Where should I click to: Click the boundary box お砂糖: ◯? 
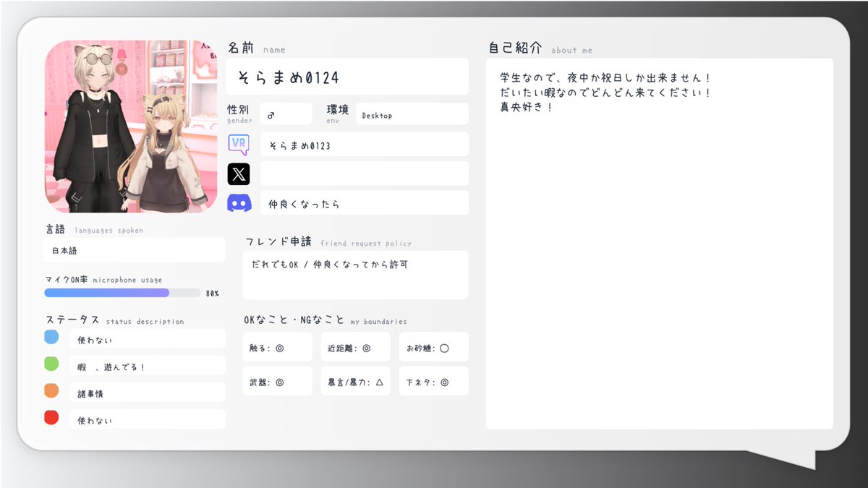click(434, 347)
